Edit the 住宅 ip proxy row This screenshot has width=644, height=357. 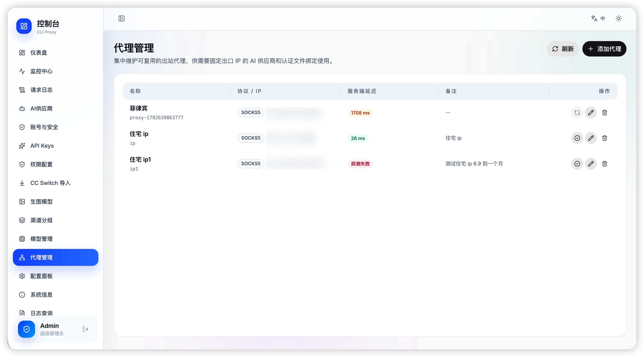591,138
